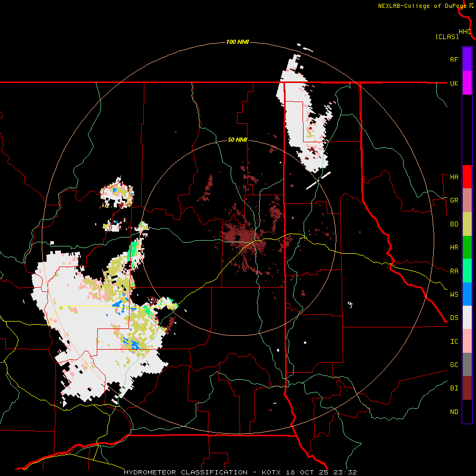
Task: Click the HR legend label
Action: click(454, 248)
